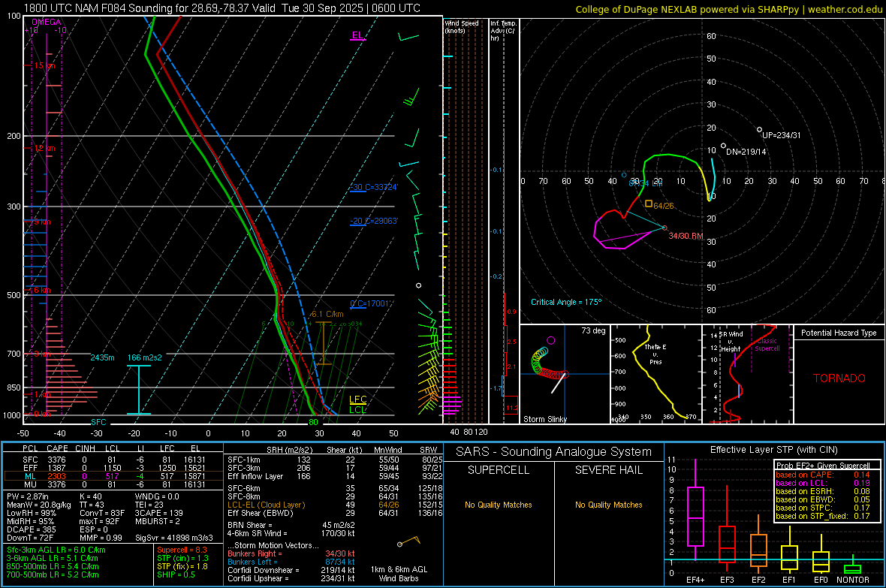Click the '34/30 RM' right-mover label
The image size is (886, 588).
click(686, 236)
